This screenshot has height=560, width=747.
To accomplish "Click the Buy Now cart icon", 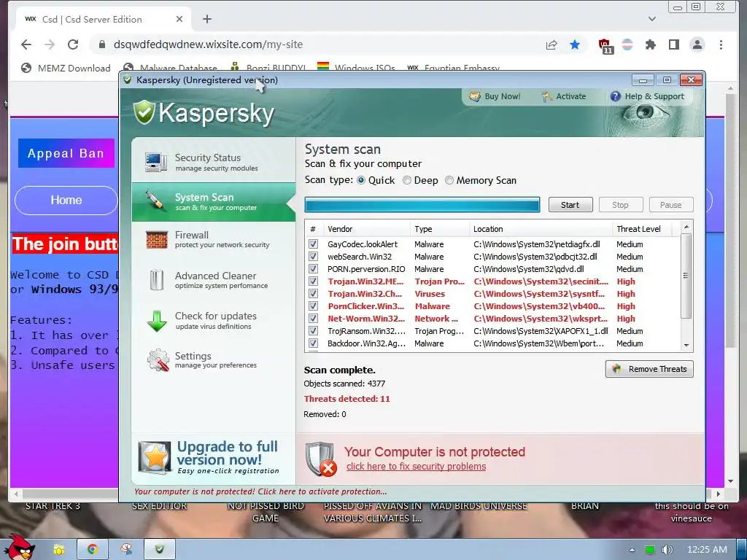I will pyautogui.click(x=474, y=97).
